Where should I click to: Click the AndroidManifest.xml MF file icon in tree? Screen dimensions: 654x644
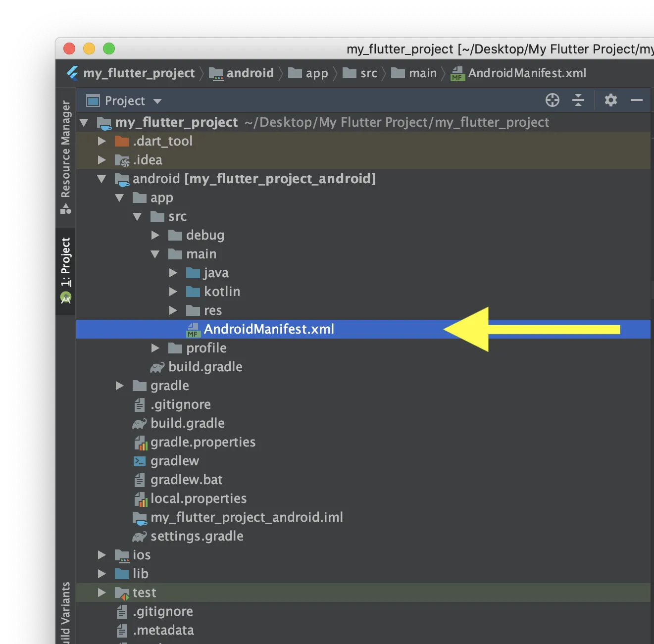193,330
